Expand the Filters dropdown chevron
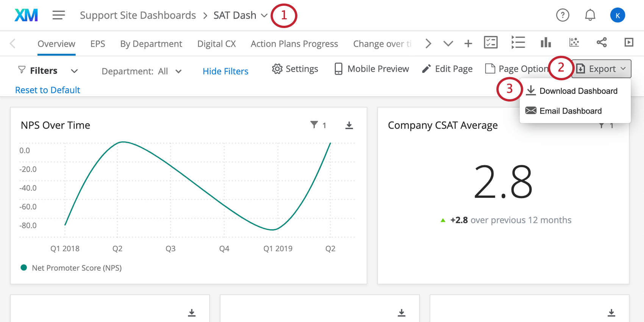This screenshot has height=322, width=644. tap(74, 71)
